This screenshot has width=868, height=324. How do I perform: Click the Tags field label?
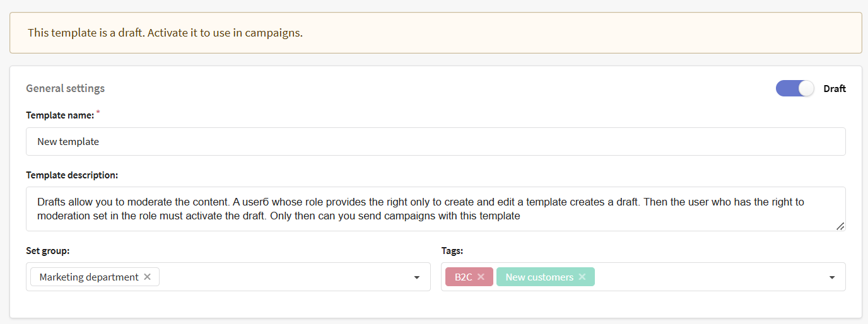coord(452,251)
